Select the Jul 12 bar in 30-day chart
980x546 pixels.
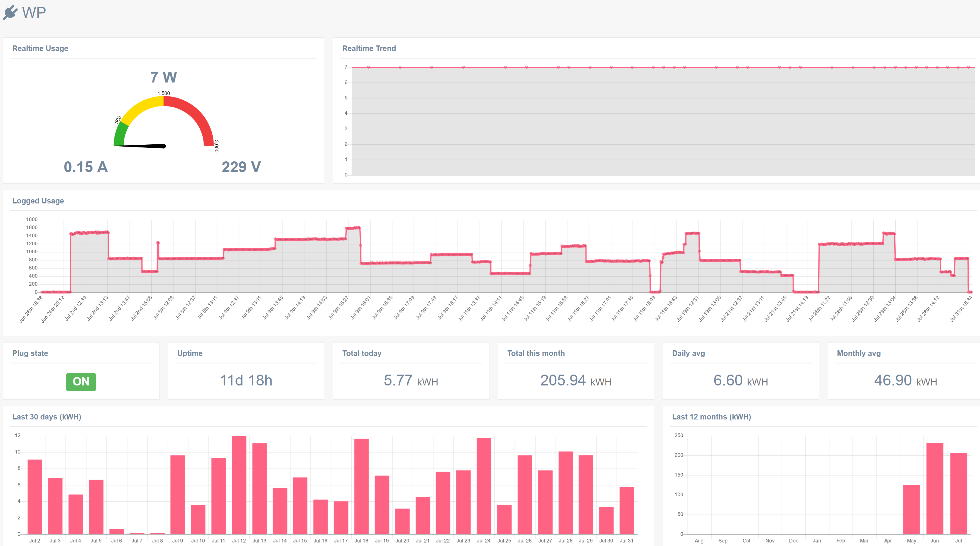(239, 485)
